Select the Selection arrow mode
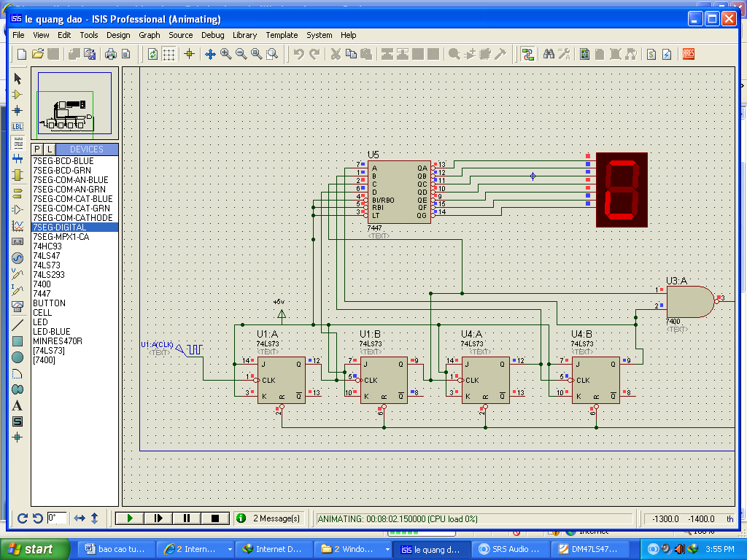Image resolution: width=747 pixels, height=560 pixels. 18,79
